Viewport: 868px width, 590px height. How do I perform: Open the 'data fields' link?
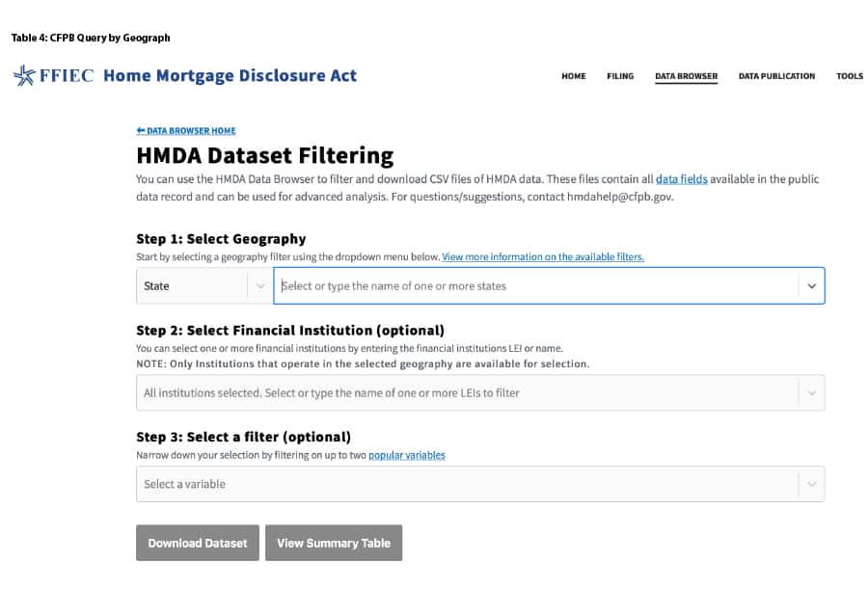pyautogui.click(x=682, y=178)
